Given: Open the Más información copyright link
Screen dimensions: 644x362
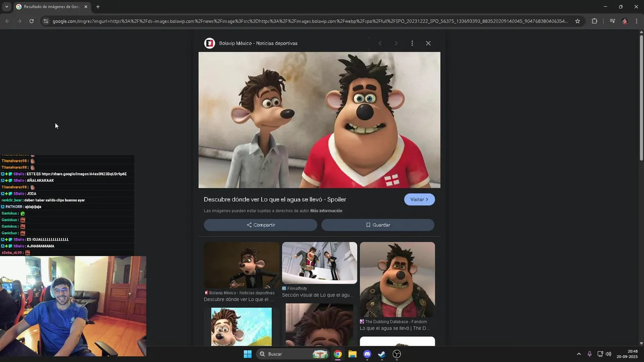Looking at the screenshot, I should [326, 211].
